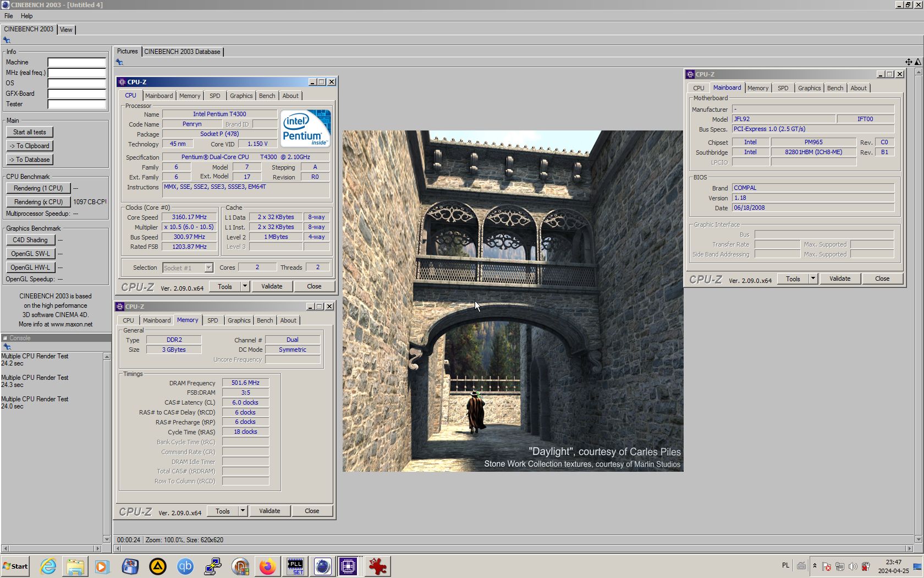Run the C4D Shading benchmark

[x=30, y=240]
